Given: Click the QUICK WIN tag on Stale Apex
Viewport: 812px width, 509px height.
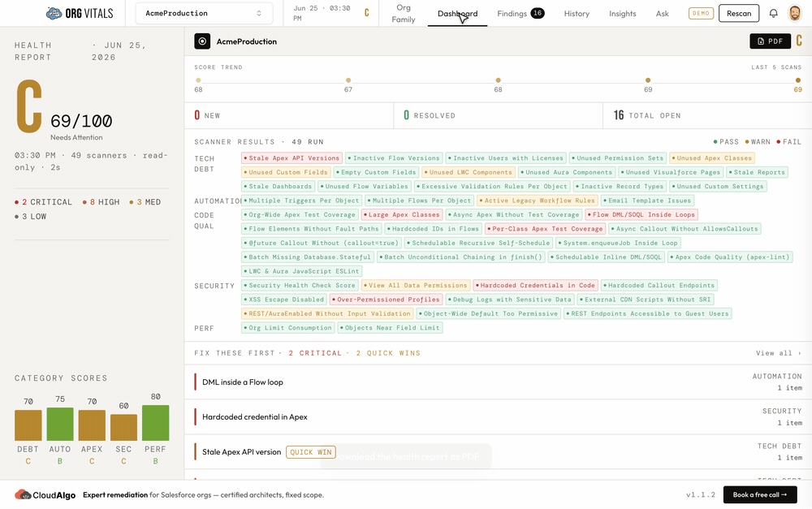Looking at the screenshot, I should [x=311, y=452].
